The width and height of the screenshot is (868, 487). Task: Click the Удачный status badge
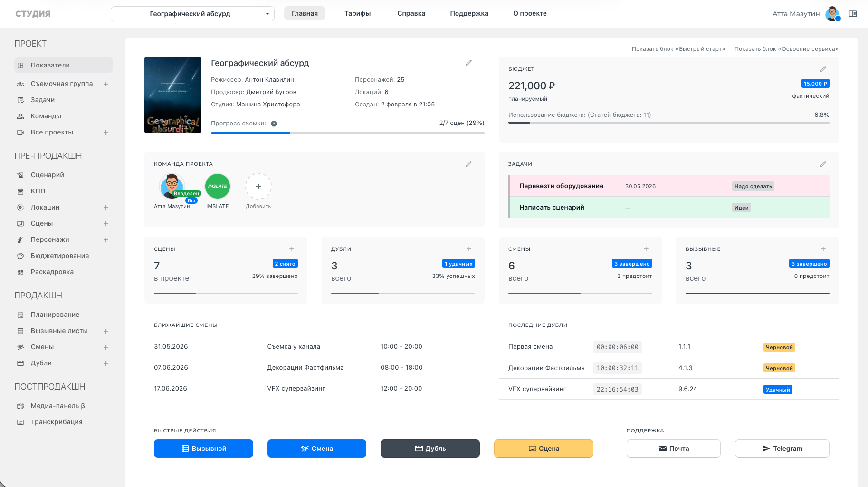pyautogui.click(x=778, y=390)
